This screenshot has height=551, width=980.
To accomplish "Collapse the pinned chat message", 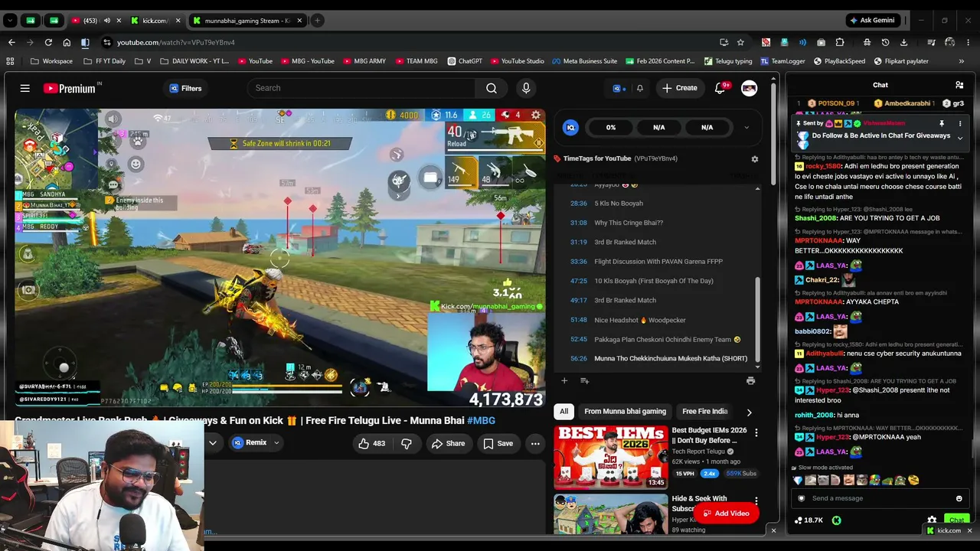I will (x=960, y=139).
